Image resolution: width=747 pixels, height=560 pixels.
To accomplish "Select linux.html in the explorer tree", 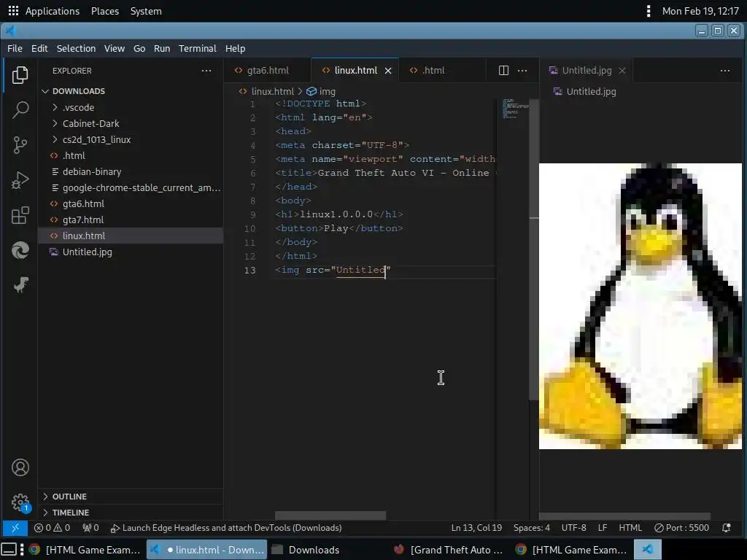I will click(130, 236).
